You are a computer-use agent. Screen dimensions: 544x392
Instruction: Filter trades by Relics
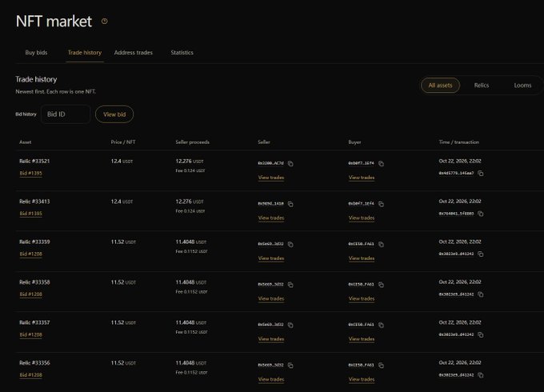click(482, 86)
